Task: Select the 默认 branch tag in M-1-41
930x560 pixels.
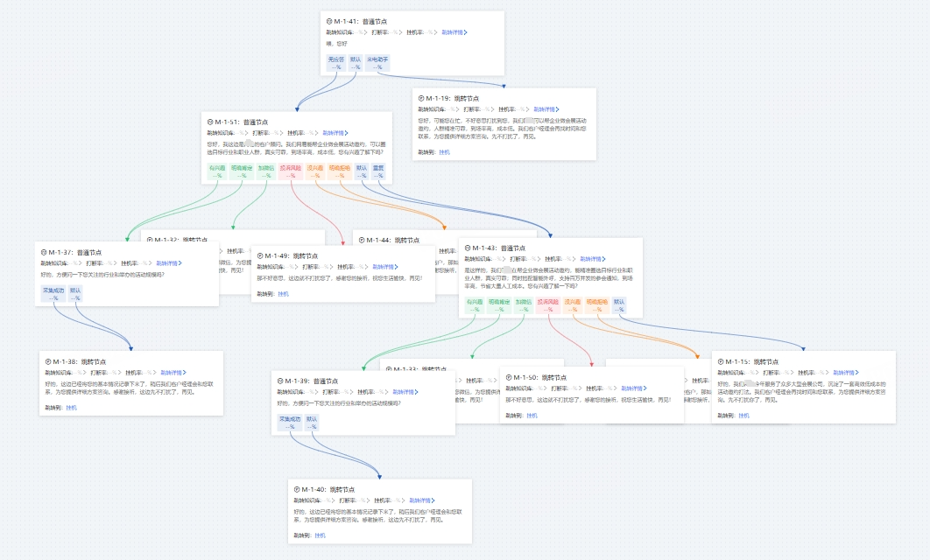Action: pos(356,63)
